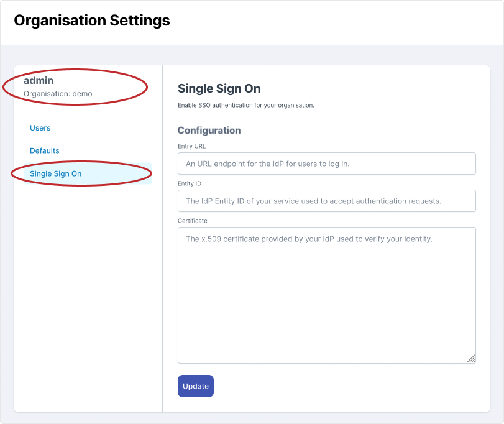Click the admin username in sidebar
Viewport: 504px width, 424px height.
[39, 81]
